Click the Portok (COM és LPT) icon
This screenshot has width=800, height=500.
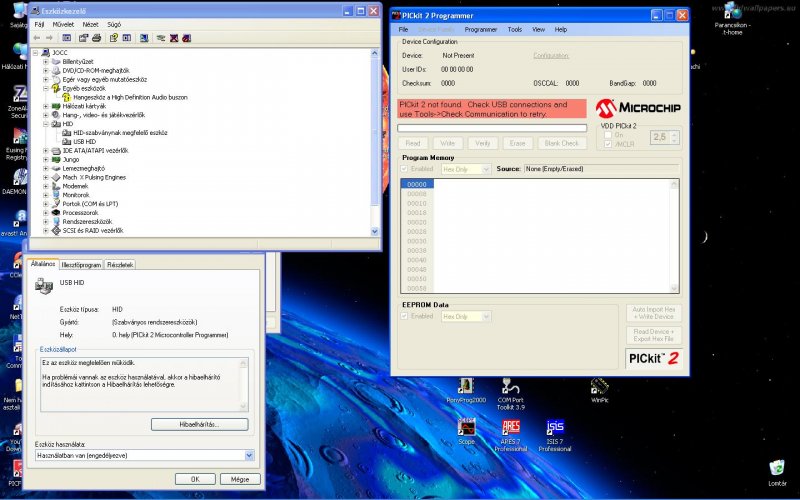point(56,204)
